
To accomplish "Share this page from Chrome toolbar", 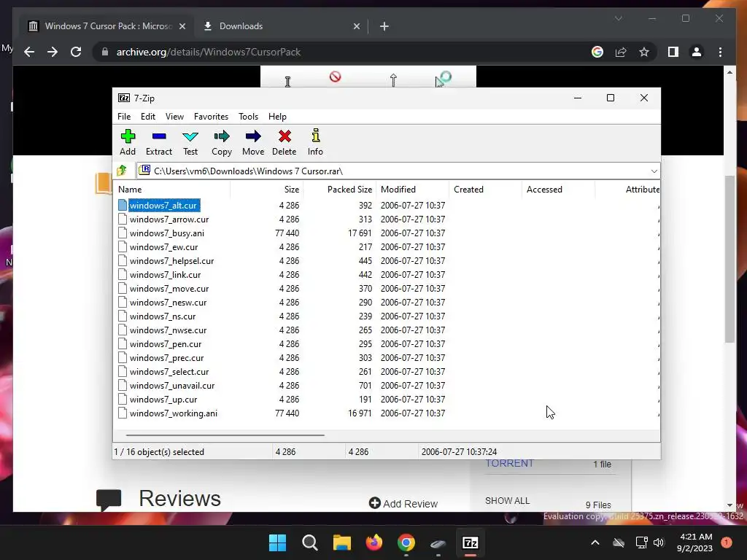I will tap(621, 52).
